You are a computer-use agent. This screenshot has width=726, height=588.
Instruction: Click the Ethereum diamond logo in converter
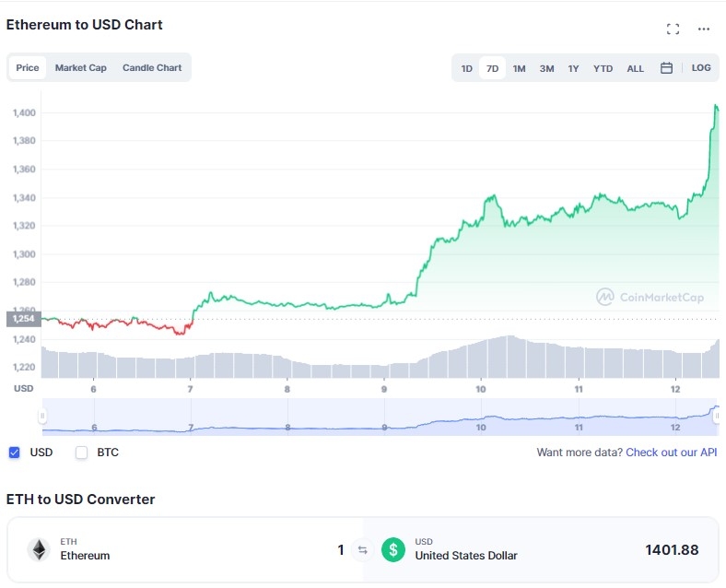point(39,550)
